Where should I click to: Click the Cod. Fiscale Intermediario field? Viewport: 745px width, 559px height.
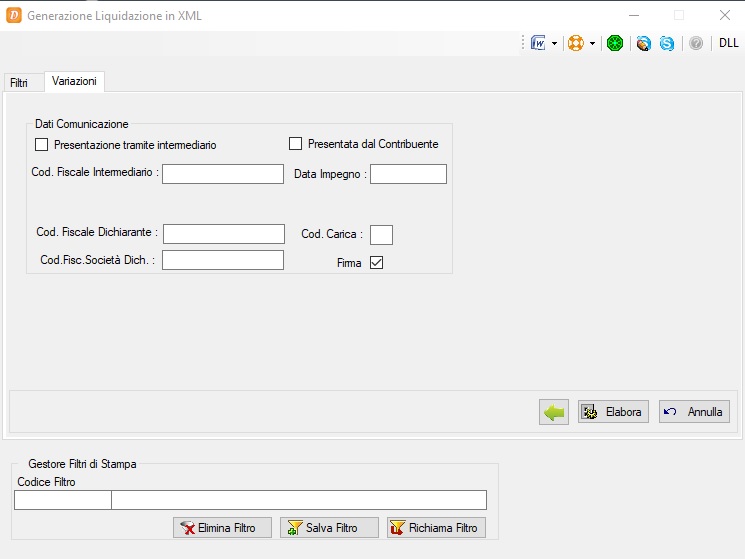coord(223,174)
